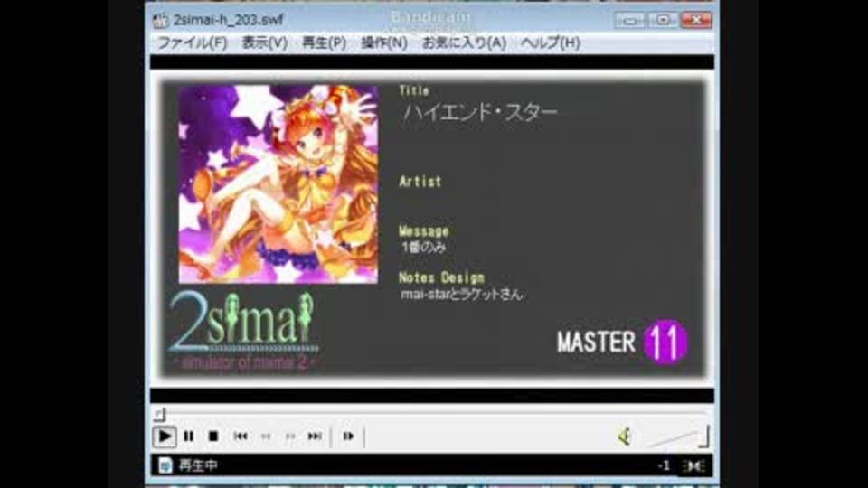Viewport: 868px width, 488px height.
Task: Click the 2simai logo
Action: click(243, 331)
